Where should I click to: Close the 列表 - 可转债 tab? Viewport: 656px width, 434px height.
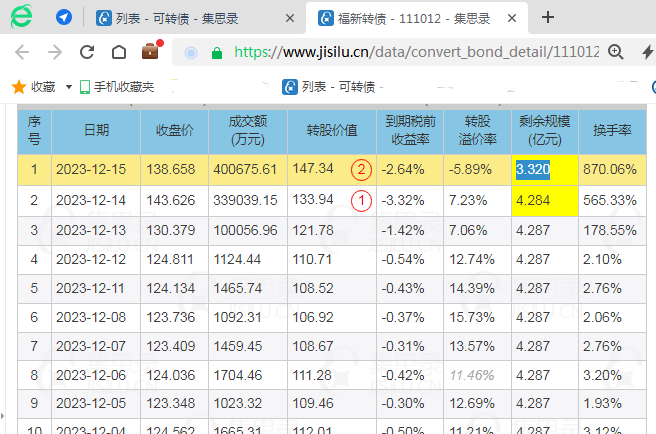point(290,18)
